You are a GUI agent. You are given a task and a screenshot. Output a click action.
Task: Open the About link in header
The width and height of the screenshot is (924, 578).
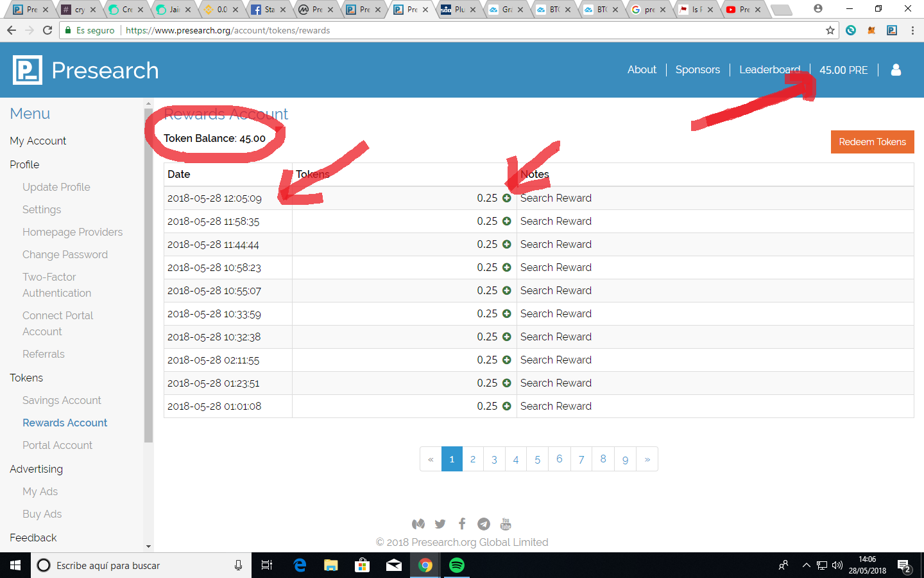coord(642,69)
